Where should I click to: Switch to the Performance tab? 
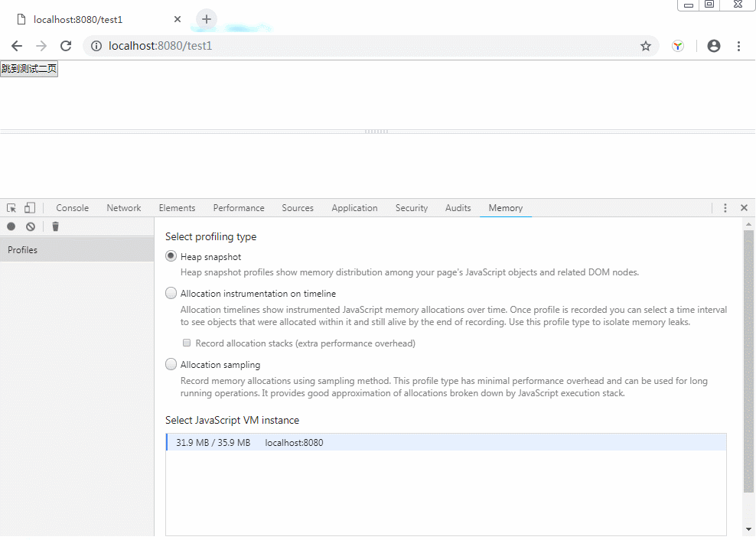point(239,208)
